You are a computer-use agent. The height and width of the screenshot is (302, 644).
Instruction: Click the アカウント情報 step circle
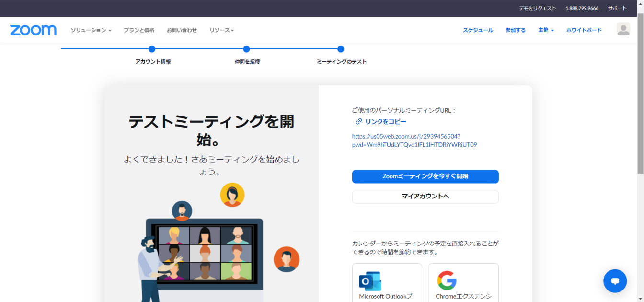(x=152, y=49)
